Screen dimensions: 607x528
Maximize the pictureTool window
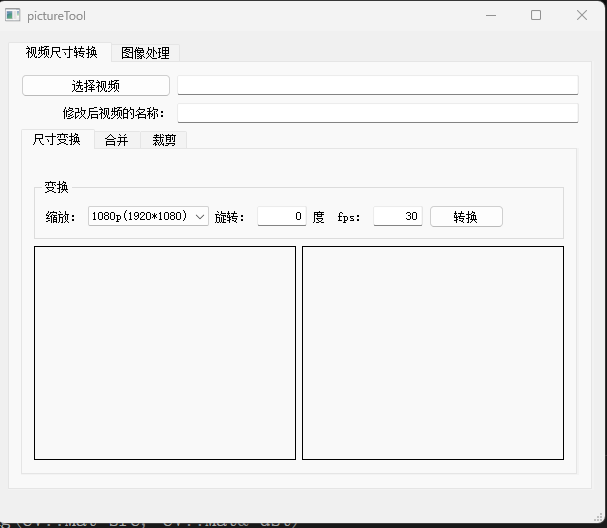[536, 15]
